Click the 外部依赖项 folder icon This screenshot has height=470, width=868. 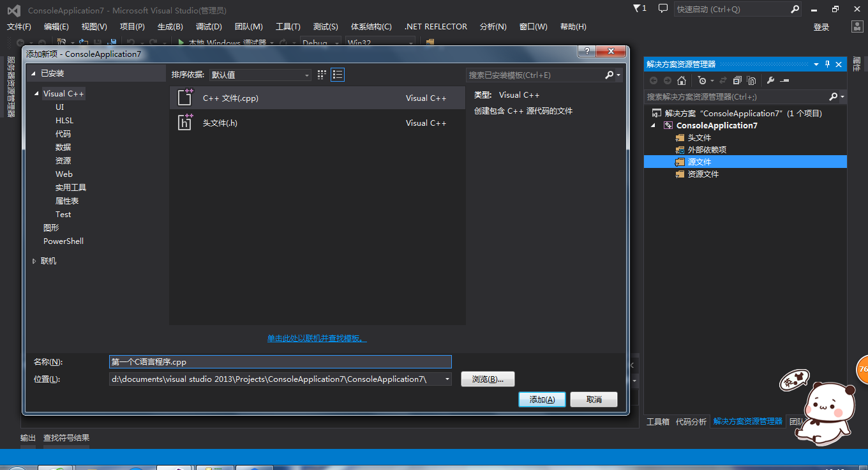pos(680,149)
